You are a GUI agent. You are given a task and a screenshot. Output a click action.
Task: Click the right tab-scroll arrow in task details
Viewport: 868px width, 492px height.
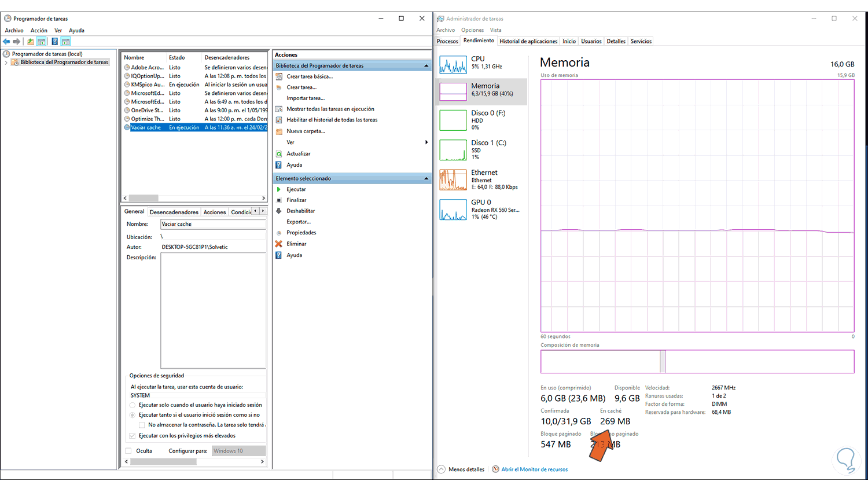[x=263, y=211]
